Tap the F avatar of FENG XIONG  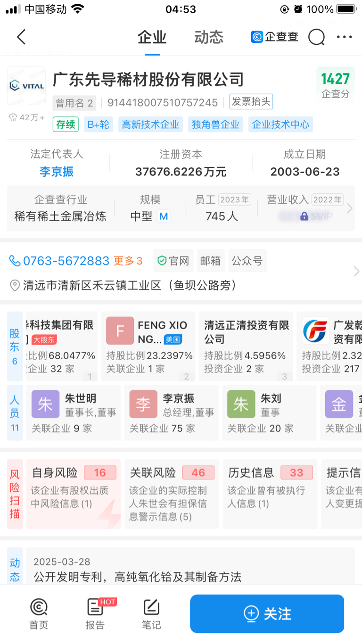[x=120, y=330]
